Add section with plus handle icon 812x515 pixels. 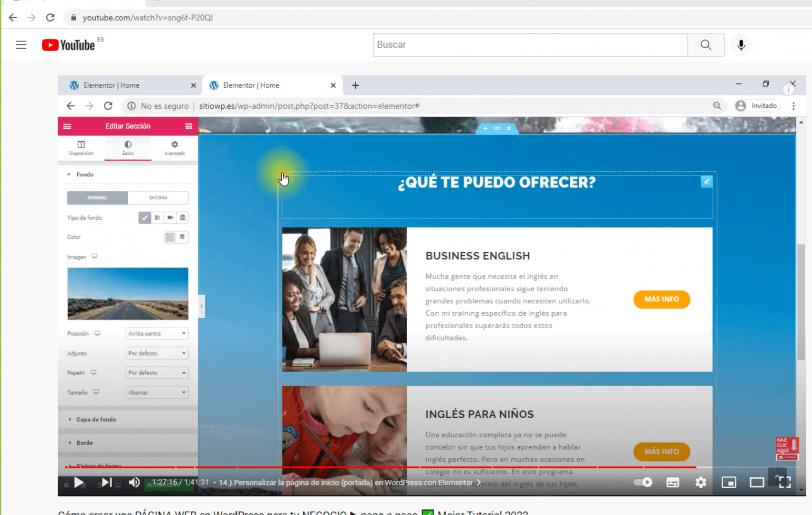pyautogui.click(x=485, y=129)
